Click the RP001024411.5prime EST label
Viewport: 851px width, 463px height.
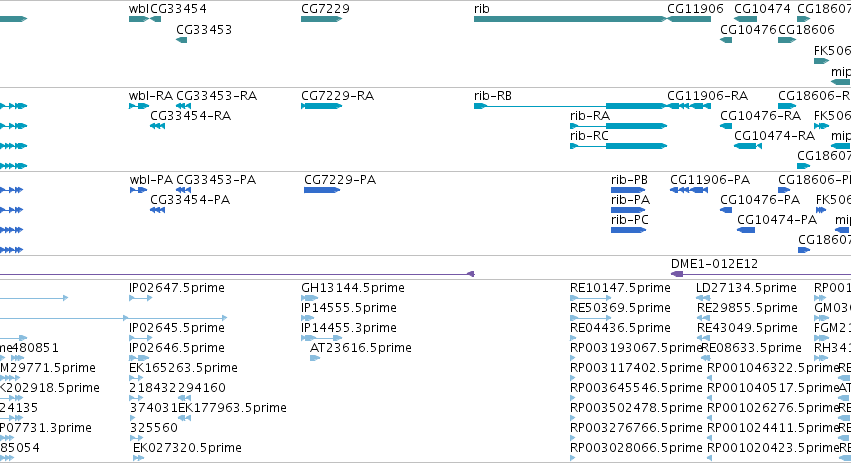click(773, 428)
